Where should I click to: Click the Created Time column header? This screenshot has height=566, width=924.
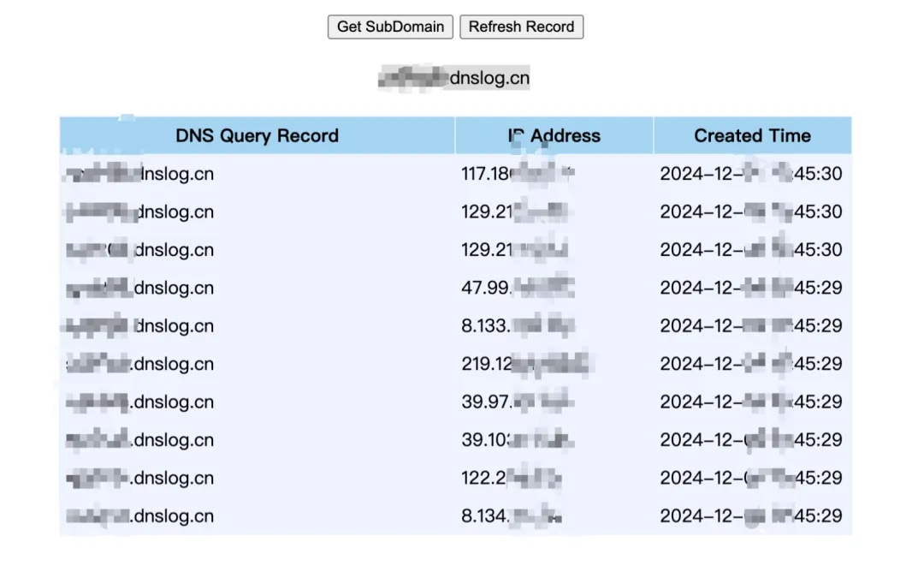pos(753,135)
